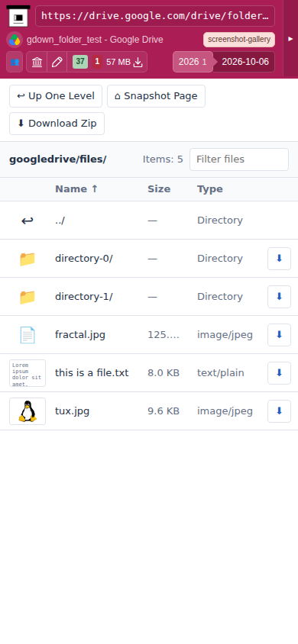Click Snapshot Page button

click(x=156, y=96)
